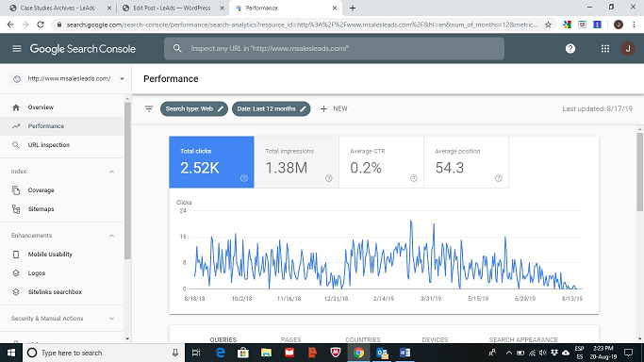Open the Google apps grid
Screen dimensions: 644x362
[x=605, y=48]
